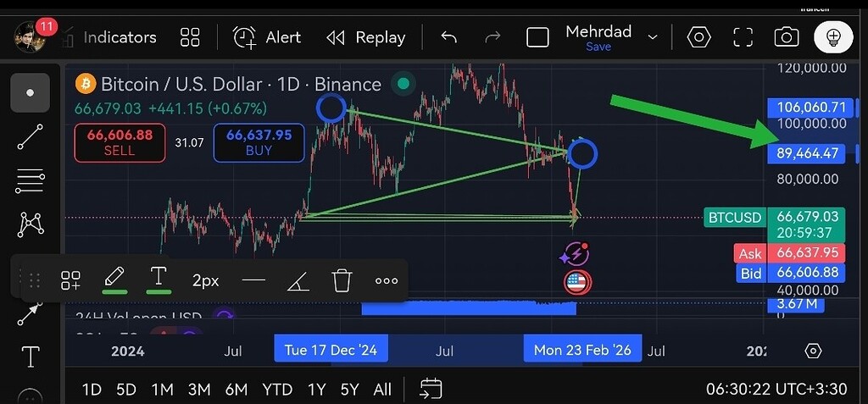Image resolution: width=868 pixels, height=404 pixels.
Task: Open more options three dots menu
Action: [x=387, y=280]
